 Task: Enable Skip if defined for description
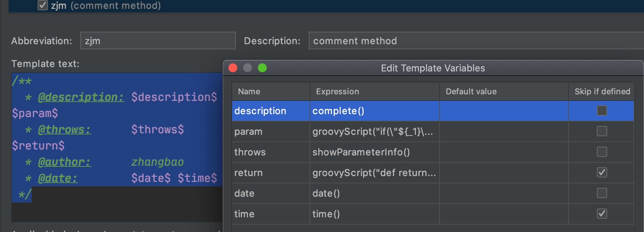coord(602,110)
